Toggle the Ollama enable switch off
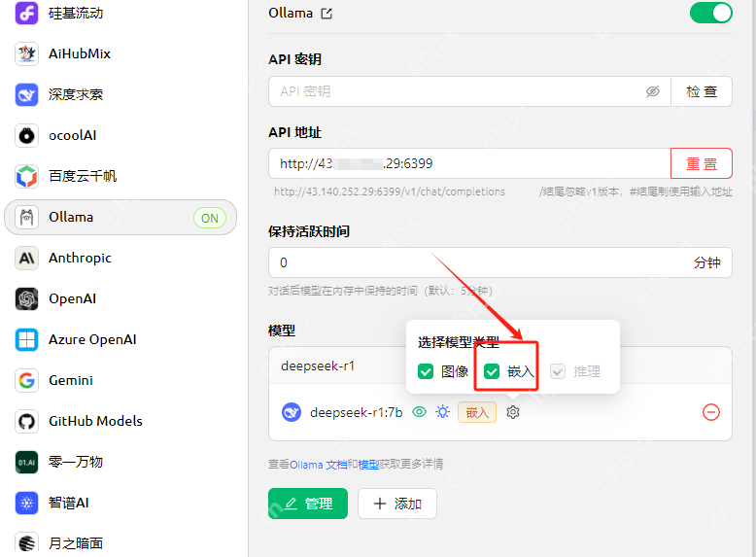Image resolution: width=756 pixels, height=557 pixels. click(x=710, y=13)
